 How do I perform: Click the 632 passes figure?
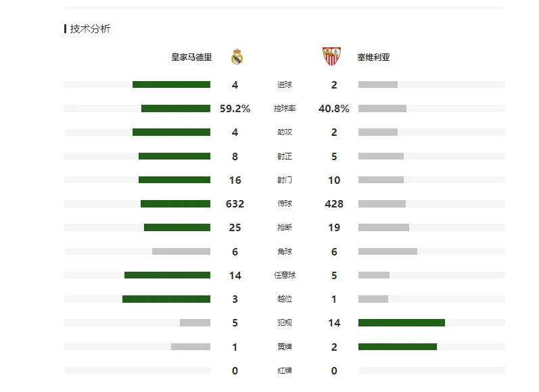(x=235, y=204)
